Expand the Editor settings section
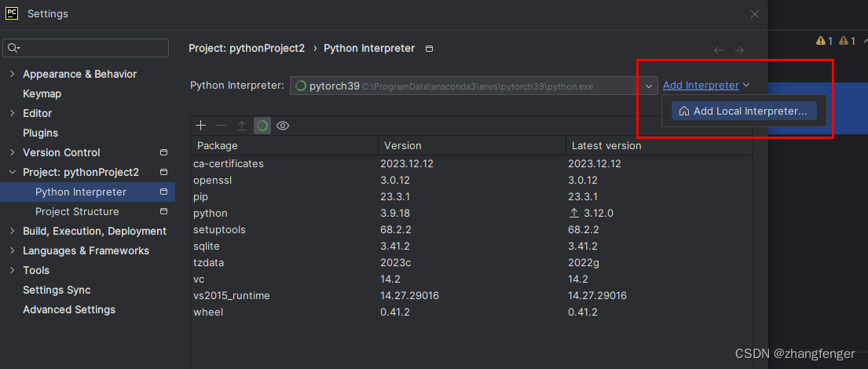The width and height of the screenshot is (868, 369). pos(13,113)
